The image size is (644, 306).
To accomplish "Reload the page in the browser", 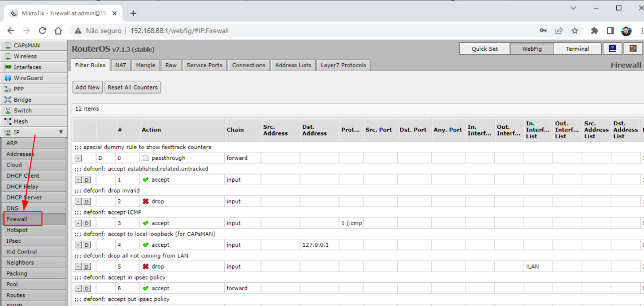I will point(42,30).
